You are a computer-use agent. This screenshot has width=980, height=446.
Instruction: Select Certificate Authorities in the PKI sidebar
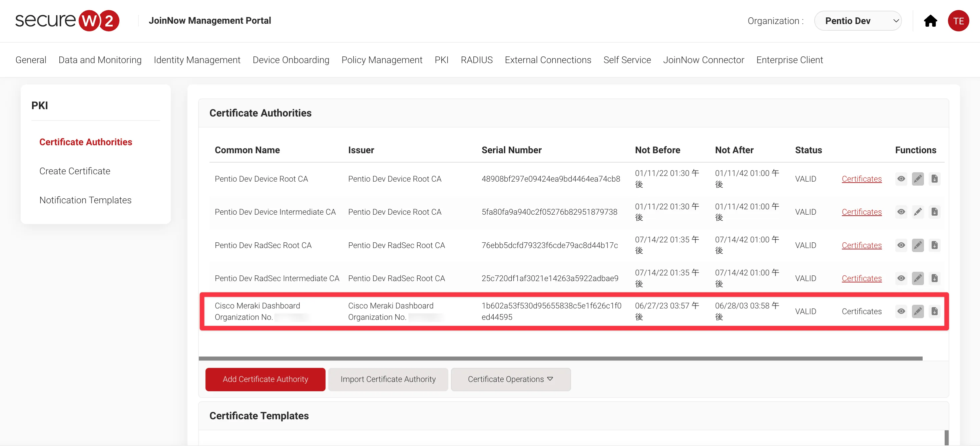(86, 142)
